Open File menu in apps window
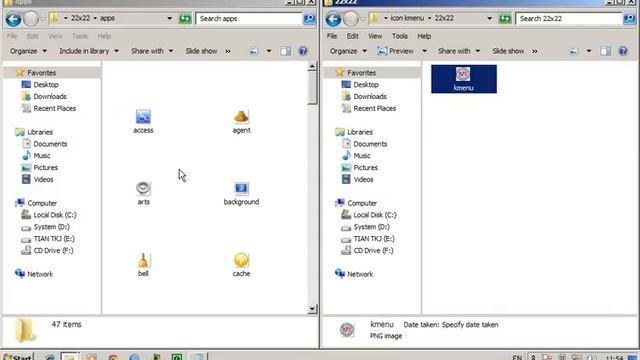The width and height of the screenshot is (640, 360). point(12,36)
